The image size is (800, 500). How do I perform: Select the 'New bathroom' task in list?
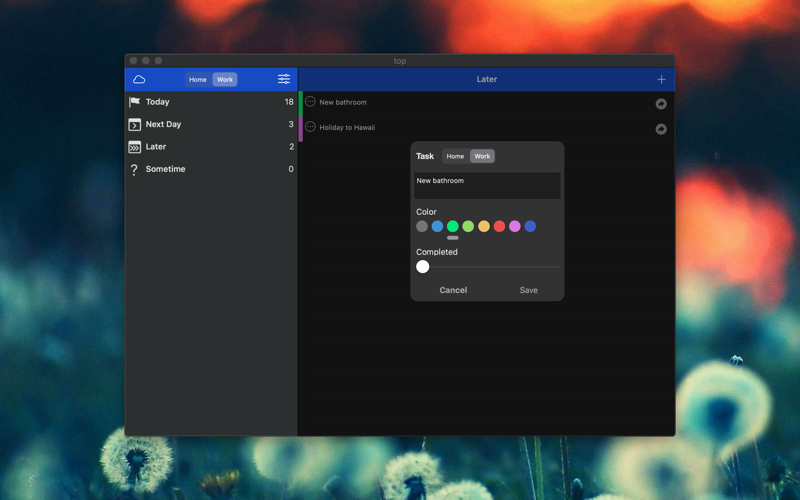point(343,102)
